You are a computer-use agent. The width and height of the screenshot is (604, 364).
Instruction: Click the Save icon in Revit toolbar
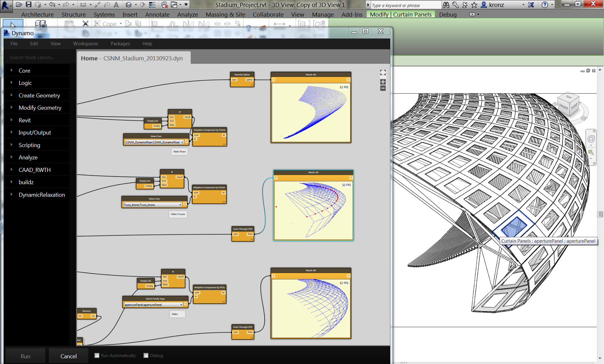pos(28,5)
